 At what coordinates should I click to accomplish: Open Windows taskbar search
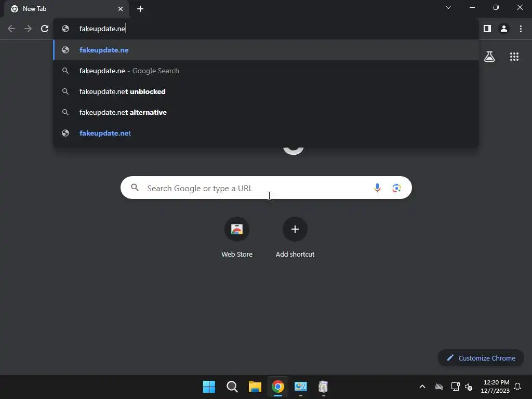coord(232,387)
